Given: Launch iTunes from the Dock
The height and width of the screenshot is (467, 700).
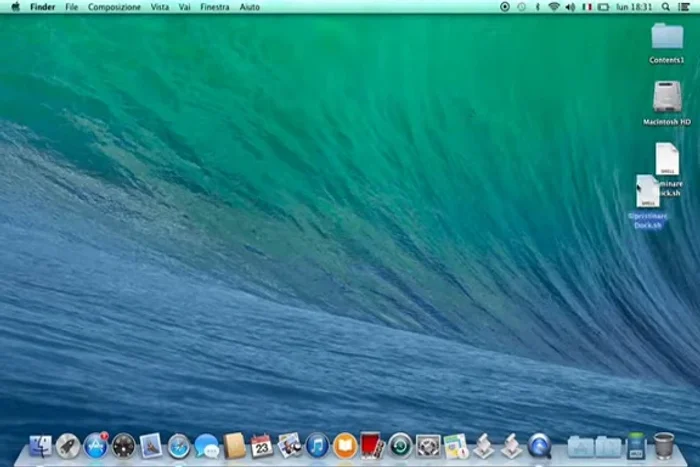Looking at the screenshot, I should pyautogui.click(x=317, y=445).
